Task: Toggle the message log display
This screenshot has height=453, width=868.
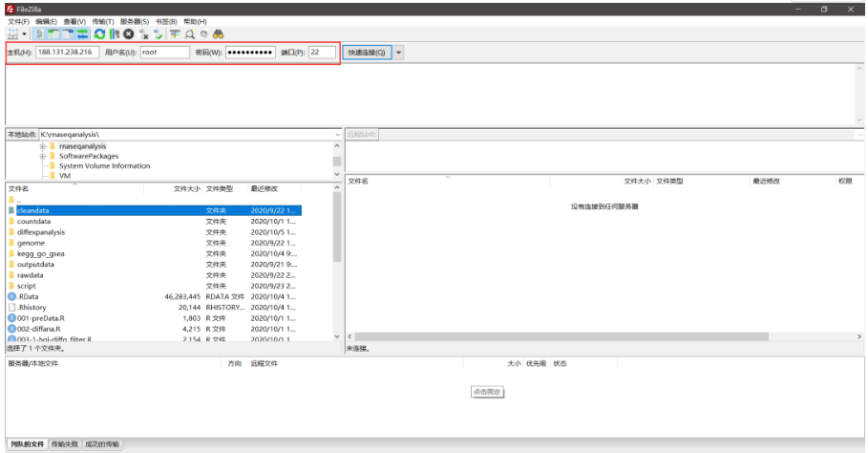Action: (x=39, y=33)
